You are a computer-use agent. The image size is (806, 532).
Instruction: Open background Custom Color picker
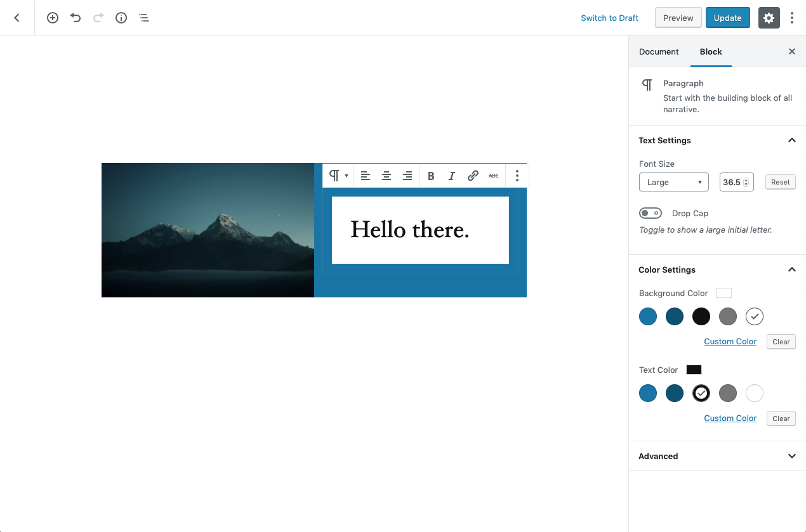(730, 341)
